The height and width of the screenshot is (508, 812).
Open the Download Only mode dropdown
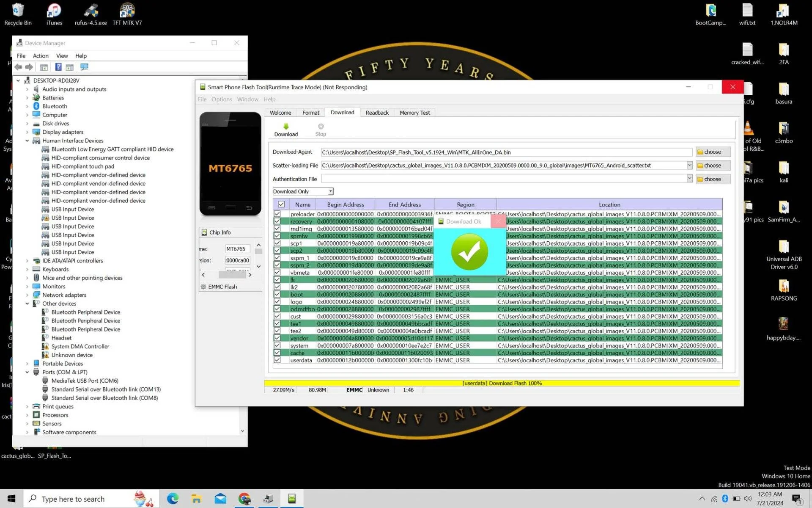(x=303, y=191)
